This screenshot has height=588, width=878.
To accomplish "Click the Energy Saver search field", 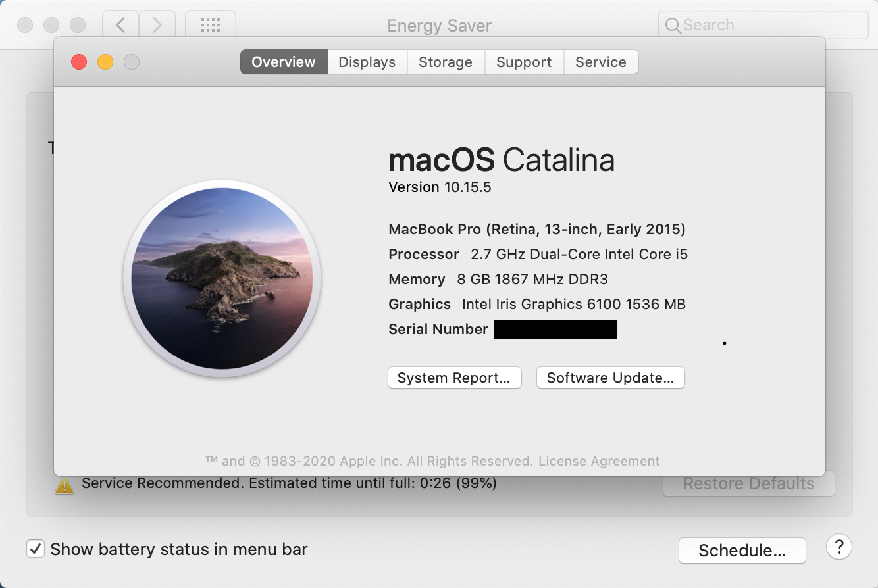I will pos(763,25).
